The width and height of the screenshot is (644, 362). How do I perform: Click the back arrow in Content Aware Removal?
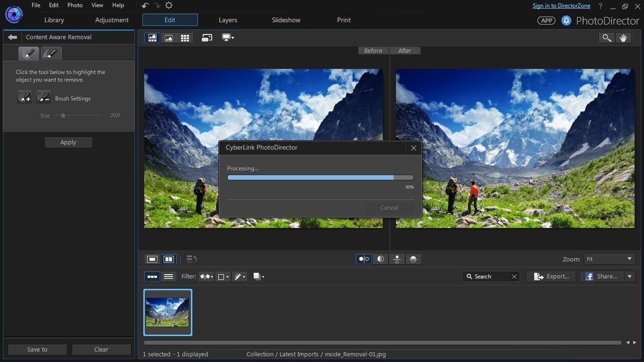point(13,37)
